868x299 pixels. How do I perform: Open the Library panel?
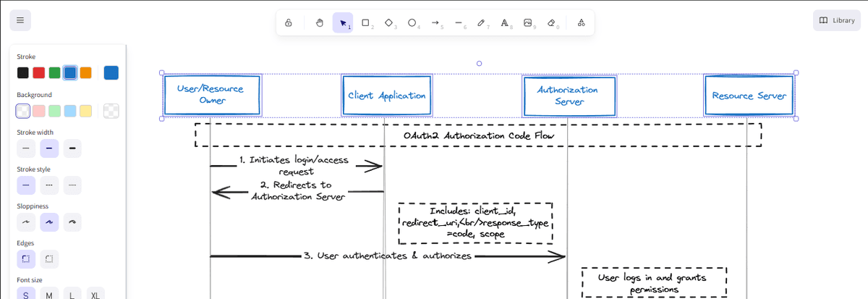(x=837, y=20)
